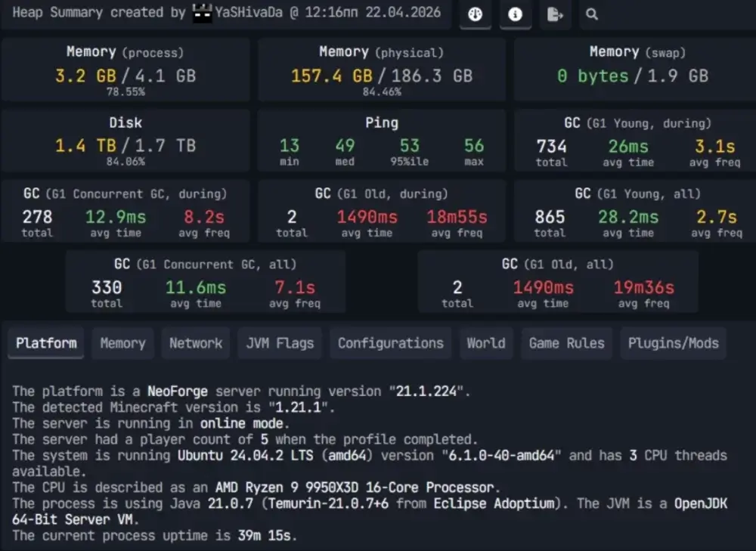Screen dimensions: 756x551
Task: Click the "734" G1 Young total
Action: [x=552, y=146]
